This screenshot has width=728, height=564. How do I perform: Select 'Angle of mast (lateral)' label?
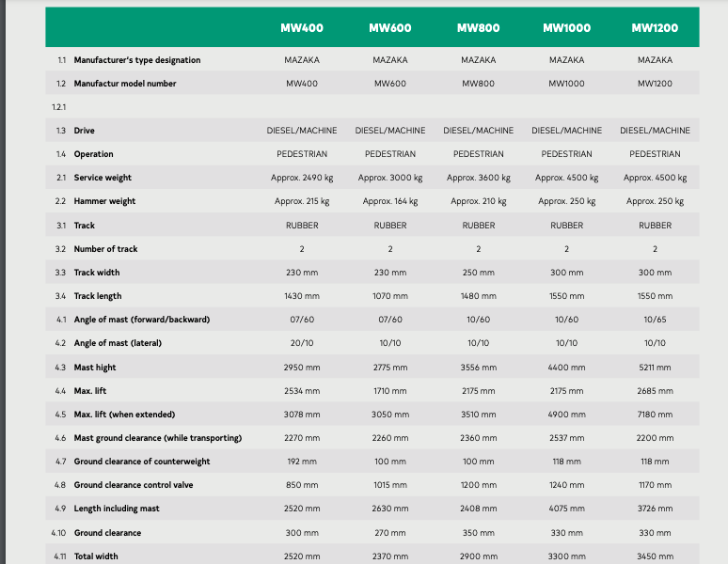coord(118,343)
